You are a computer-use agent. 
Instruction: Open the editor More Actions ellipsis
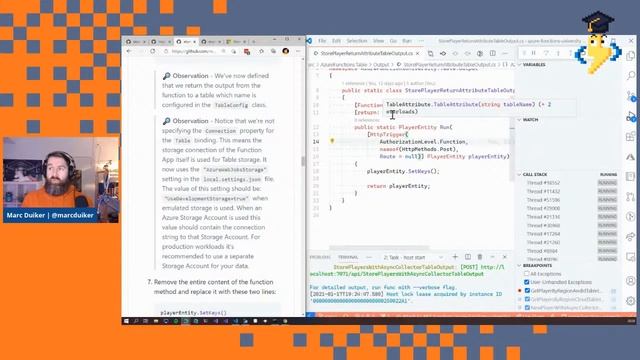[x=505, y=53]
